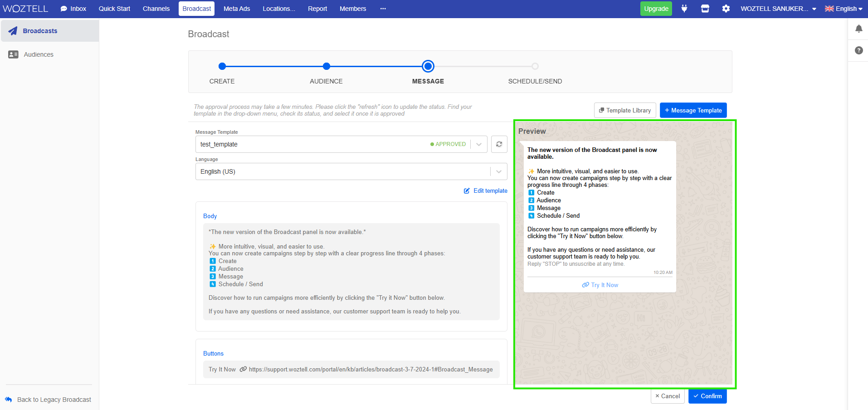Image resolution: width=868 pixels, height=410 pixels.
Task: Click the AUDIENCE step marker
Action: pos(327,66)
